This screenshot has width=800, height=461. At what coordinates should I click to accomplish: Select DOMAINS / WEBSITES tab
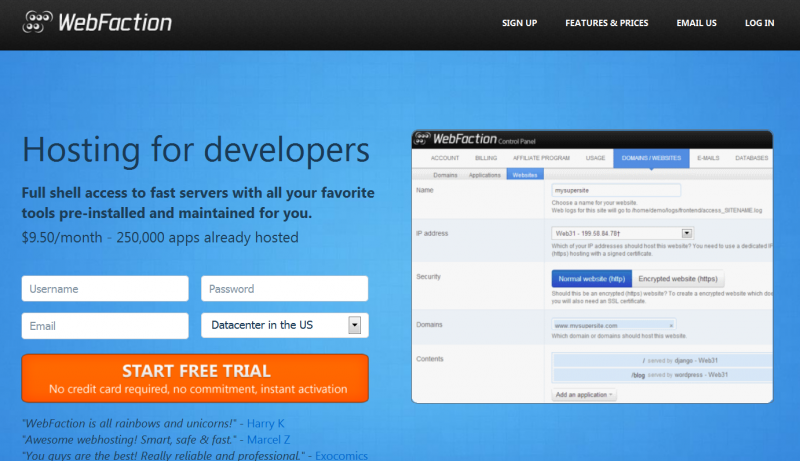point(652,158)
